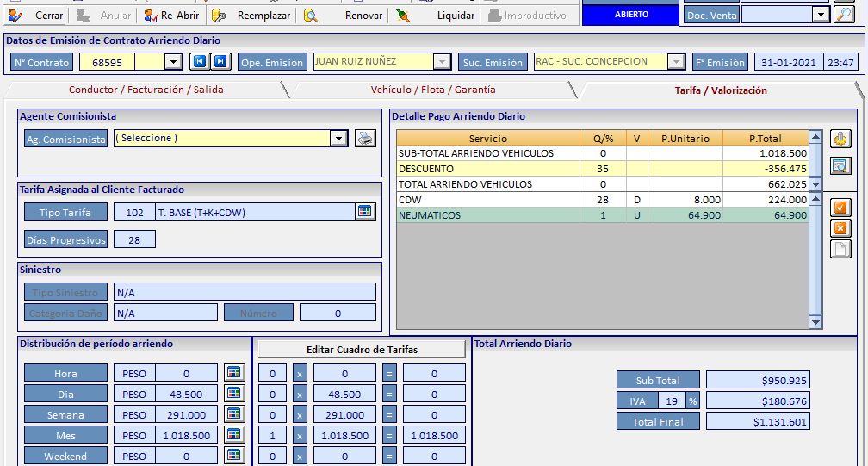
Task: Select SUB-TOTAL ARRIENDO VEHICULOS row
Action: [602, 153]
